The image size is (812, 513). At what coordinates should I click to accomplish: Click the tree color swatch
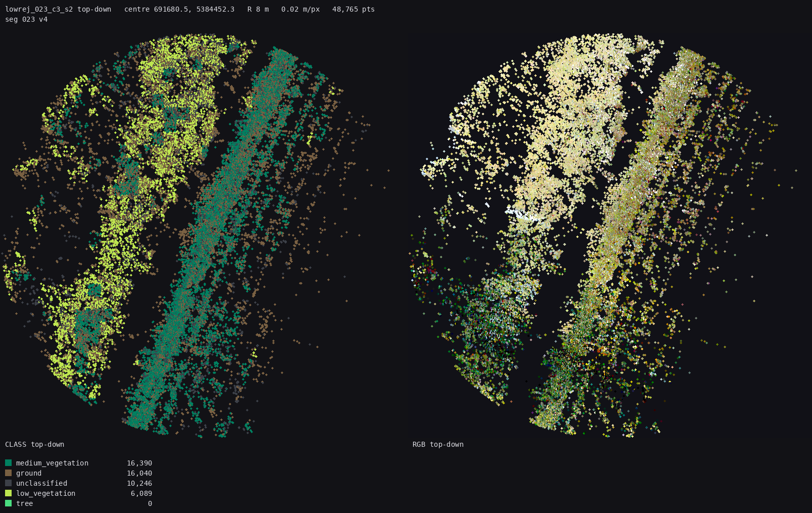point(8,503)
